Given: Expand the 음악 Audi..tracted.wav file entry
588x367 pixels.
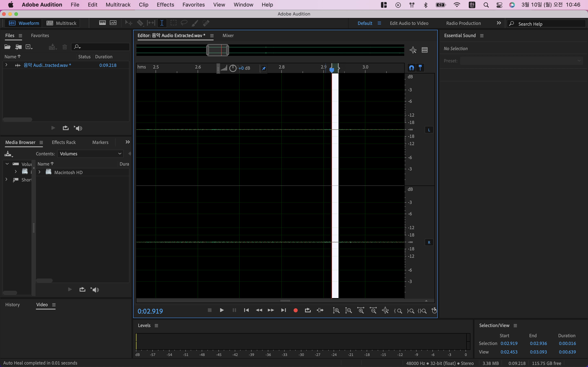Looking at the screenshot, I should 6,65.
